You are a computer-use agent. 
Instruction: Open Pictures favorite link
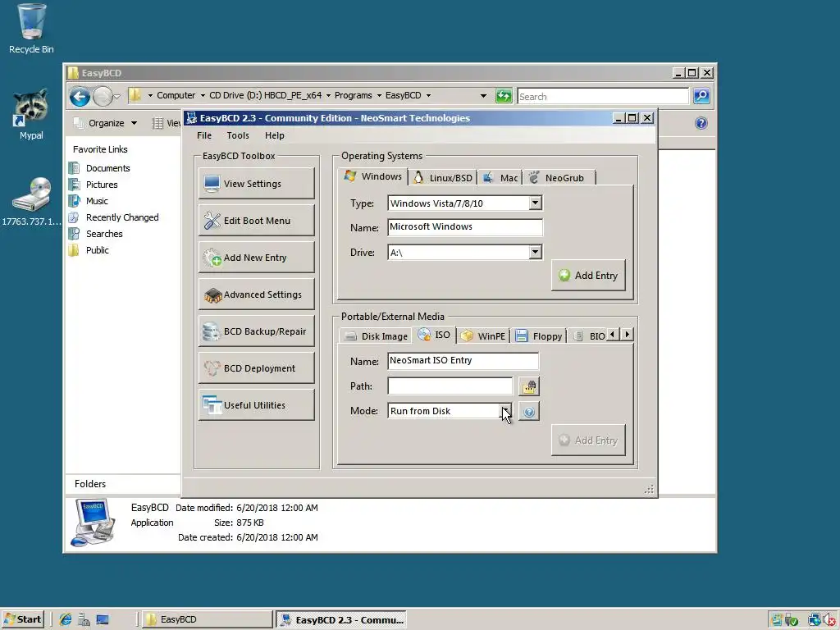tap(101, 185)
